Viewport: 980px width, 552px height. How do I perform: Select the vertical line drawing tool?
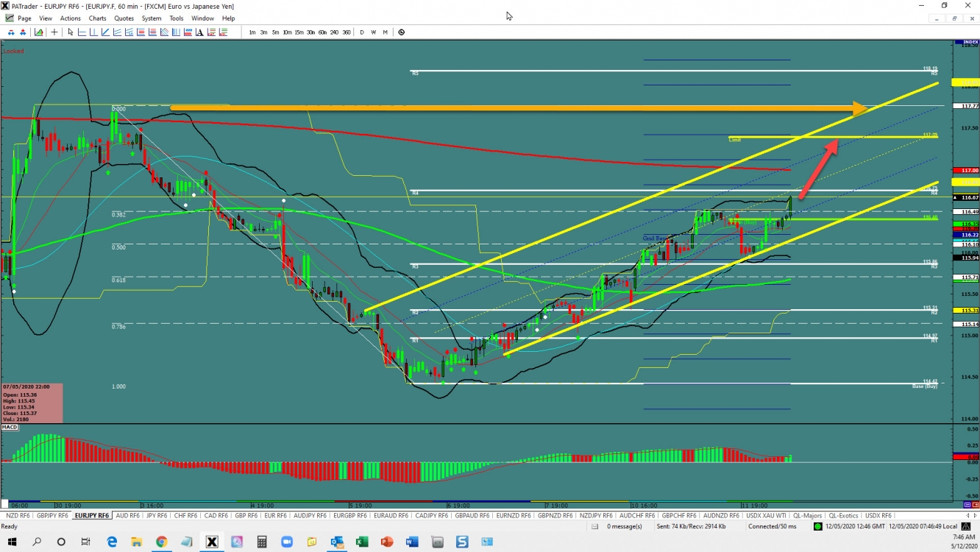tap(93, 32)
